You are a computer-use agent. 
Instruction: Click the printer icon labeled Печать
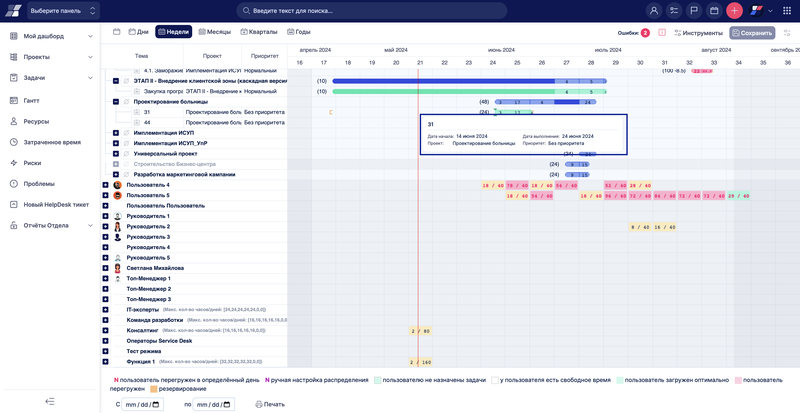270,404
